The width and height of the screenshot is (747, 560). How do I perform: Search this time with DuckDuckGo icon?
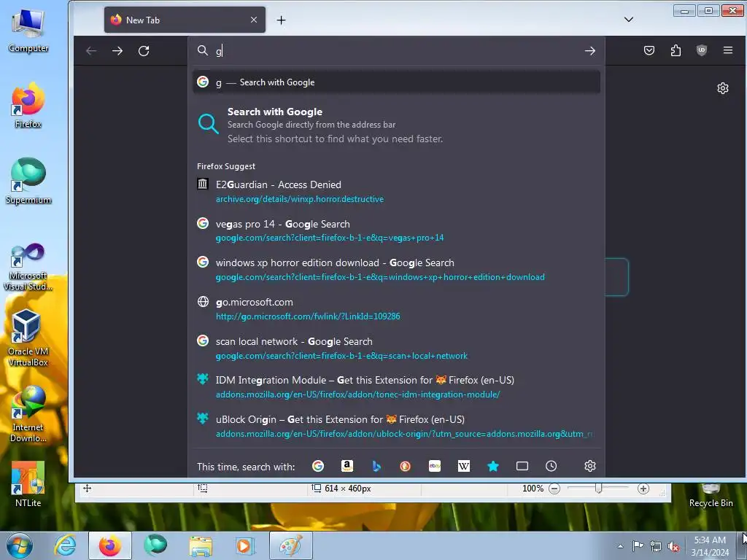pos(406,466)
